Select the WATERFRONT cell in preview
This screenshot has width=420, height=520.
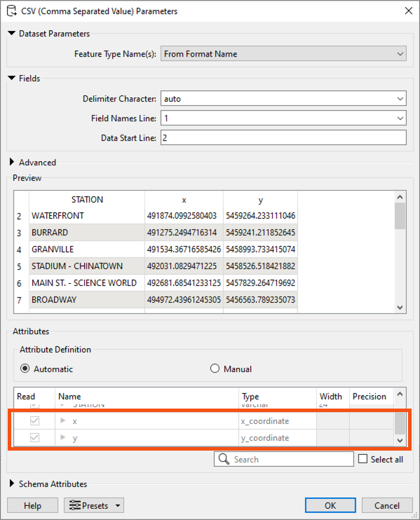tap(87, 216)
